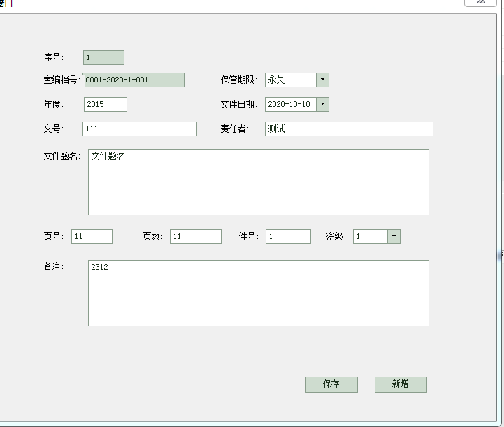Open the 密级 dropdown arrow
This screenshot has width=504, height=427.
(394, 236)
